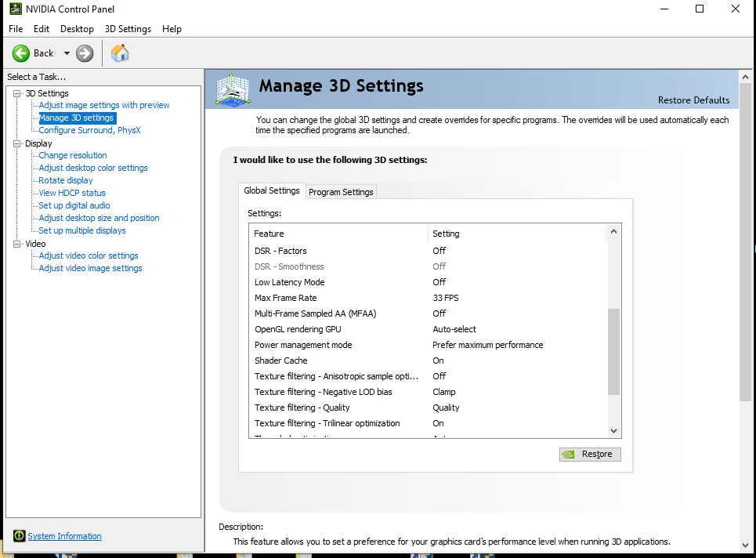Open the 3D Settings menu

128,29
